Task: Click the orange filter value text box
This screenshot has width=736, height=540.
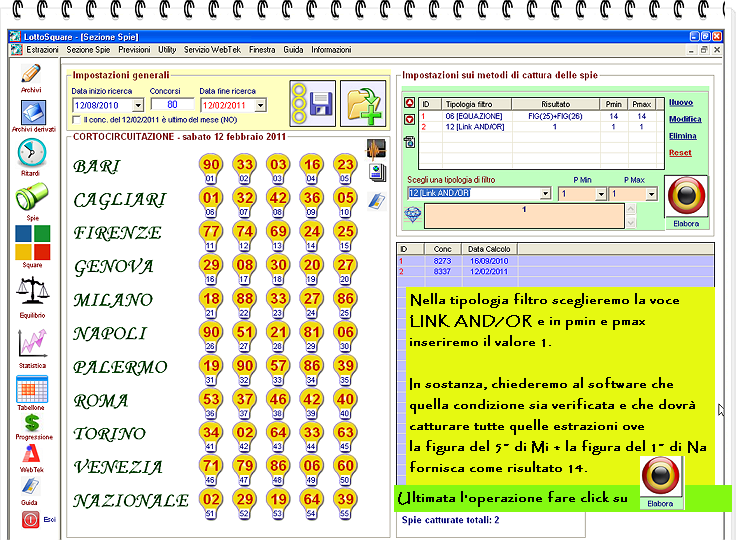Action: tap(524, 216)
